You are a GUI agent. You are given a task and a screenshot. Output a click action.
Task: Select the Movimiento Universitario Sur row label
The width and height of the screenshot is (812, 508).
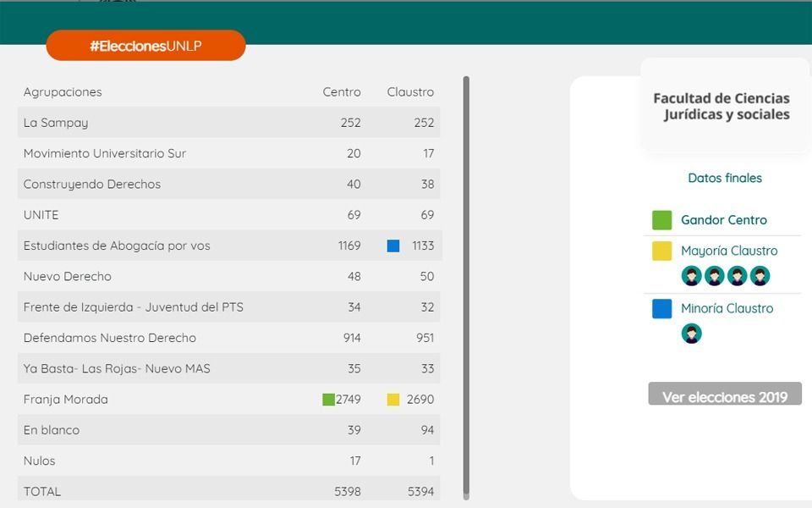[105, 153]
